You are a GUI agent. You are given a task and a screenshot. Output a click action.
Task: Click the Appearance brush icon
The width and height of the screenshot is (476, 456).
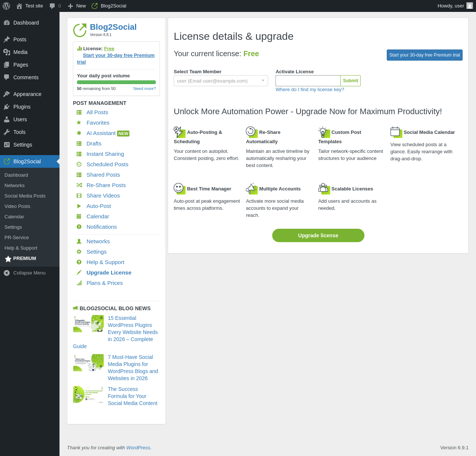[7, 94]
